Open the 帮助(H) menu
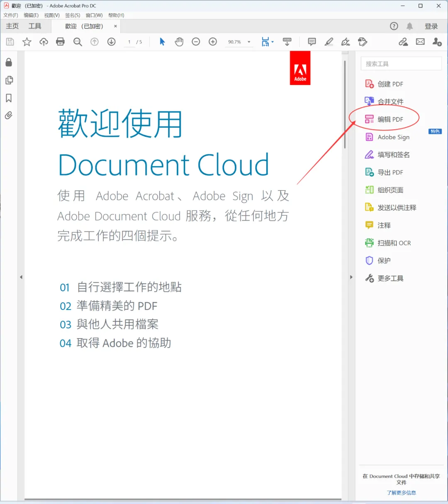 pos(116,15)
